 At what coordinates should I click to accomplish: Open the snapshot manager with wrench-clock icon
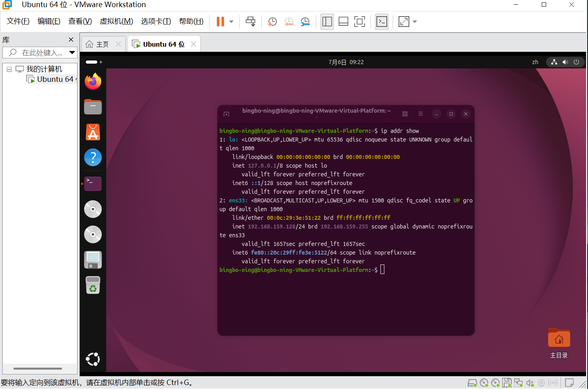point(305,22)
